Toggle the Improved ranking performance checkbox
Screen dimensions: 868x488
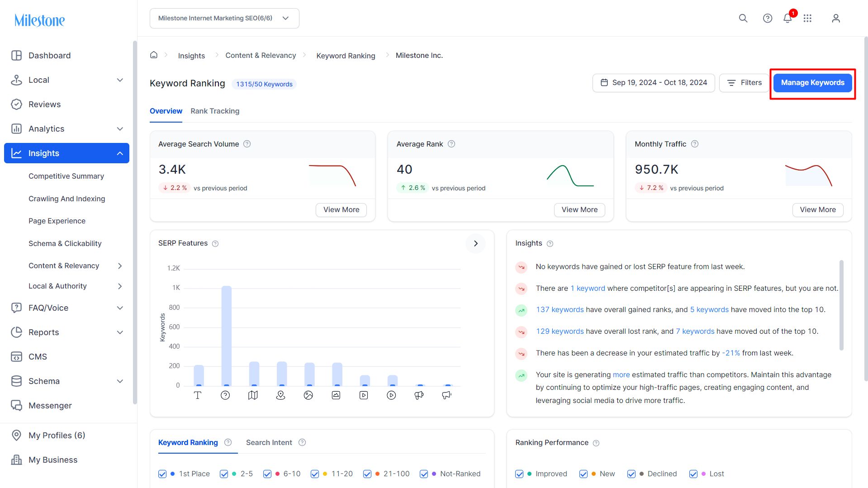pos(519,474)
